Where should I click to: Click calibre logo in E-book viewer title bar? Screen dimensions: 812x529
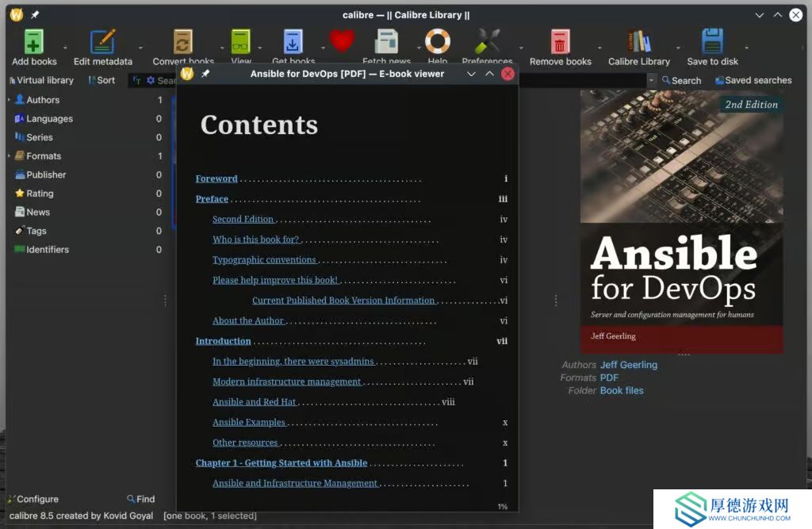click(x=187, y=74)
